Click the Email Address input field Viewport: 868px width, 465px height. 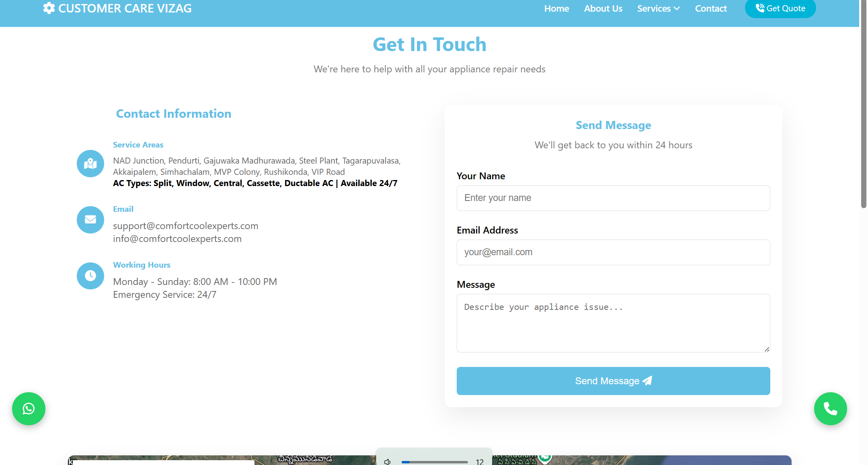[613, 252]
